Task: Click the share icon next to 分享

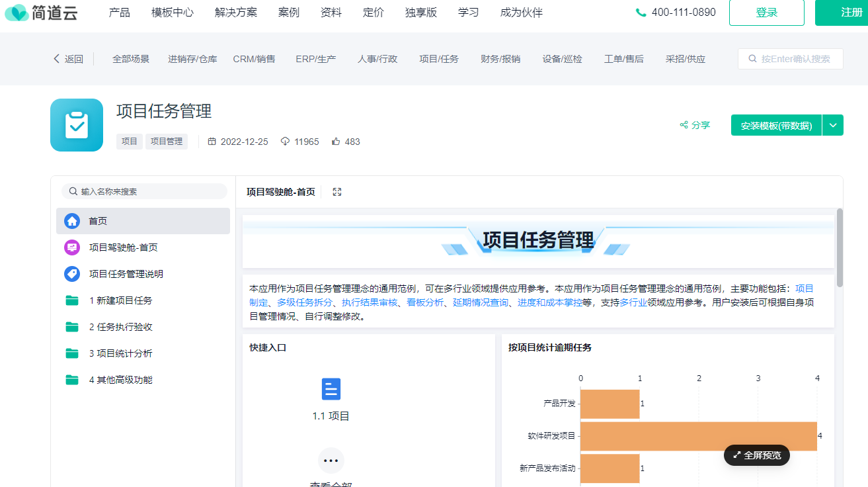Action: tap(684, 125)
